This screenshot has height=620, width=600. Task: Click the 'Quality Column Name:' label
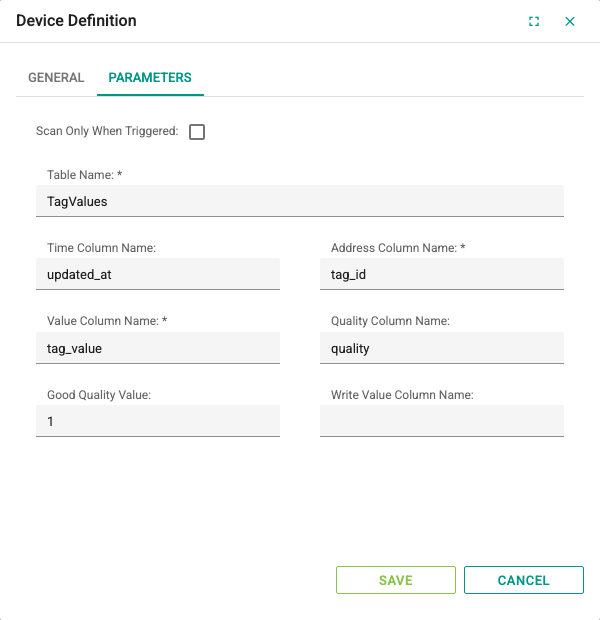coord(390,321)
